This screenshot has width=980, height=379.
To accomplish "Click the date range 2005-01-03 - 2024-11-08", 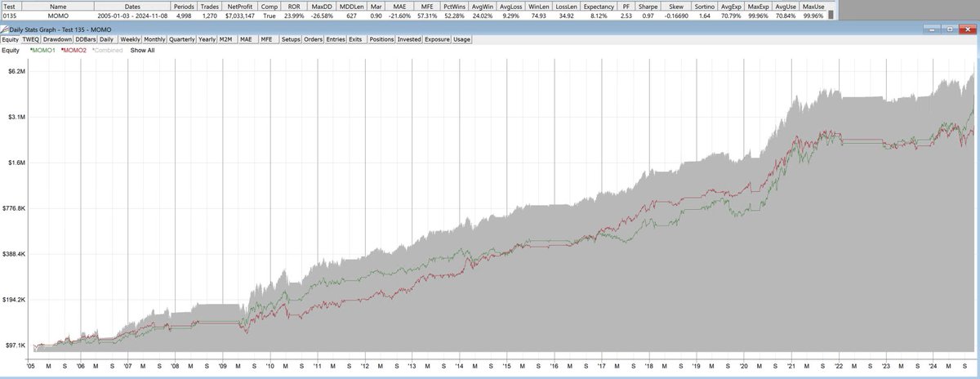I will tap(132, 16).
